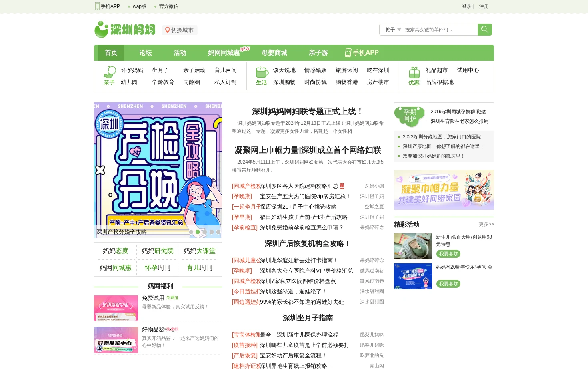Select the second carousel indicator dot
The width and height of the screenshot is (588, 369).
198,232
